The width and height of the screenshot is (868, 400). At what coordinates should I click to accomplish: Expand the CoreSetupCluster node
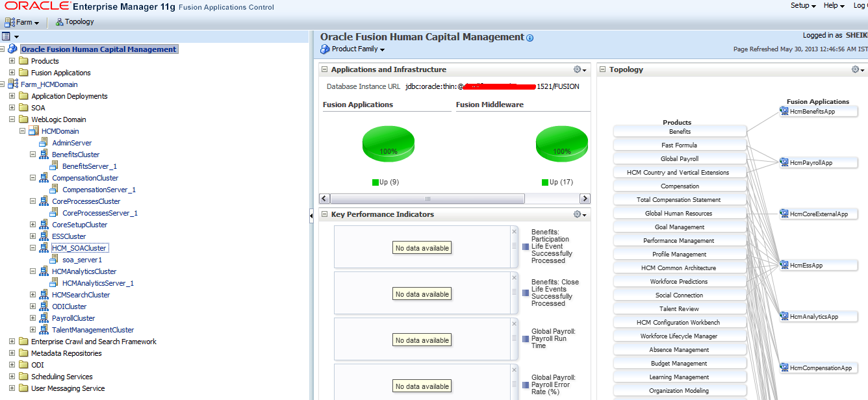32,225
